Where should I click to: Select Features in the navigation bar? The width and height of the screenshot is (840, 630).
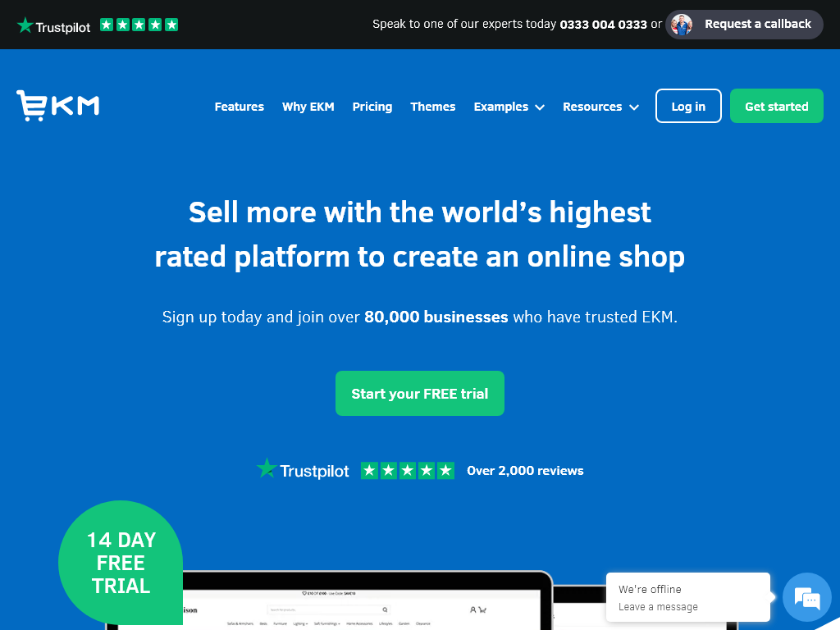point(239,107)
